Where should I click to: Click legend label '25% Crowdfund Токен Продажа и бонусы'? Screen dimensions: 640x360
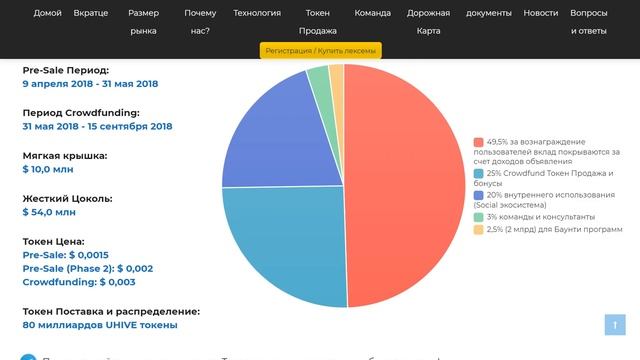[544, 178]
